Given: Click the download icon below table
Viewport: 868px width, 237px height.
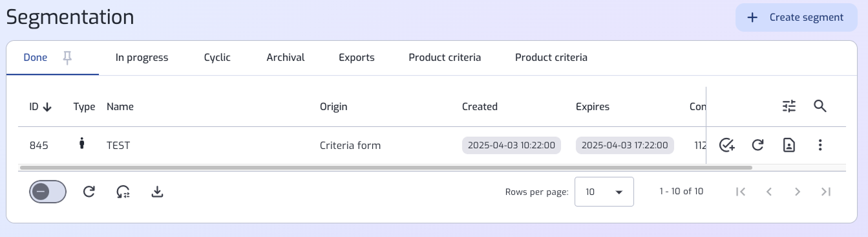Looking at the screenshot, I should [x=156, y=192].
